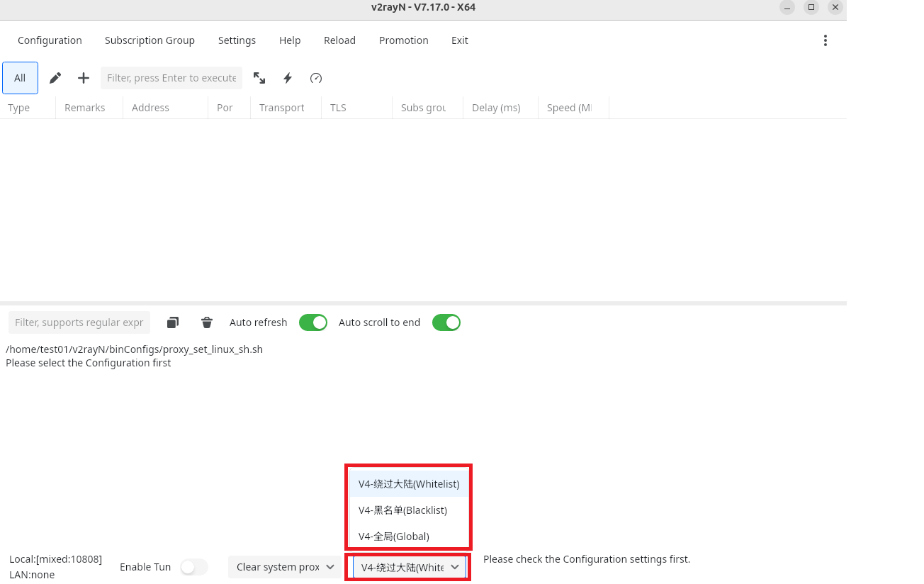Test real delay with the speedometer icon
This screenshot has width=924, height=584.
coord(315,78)
